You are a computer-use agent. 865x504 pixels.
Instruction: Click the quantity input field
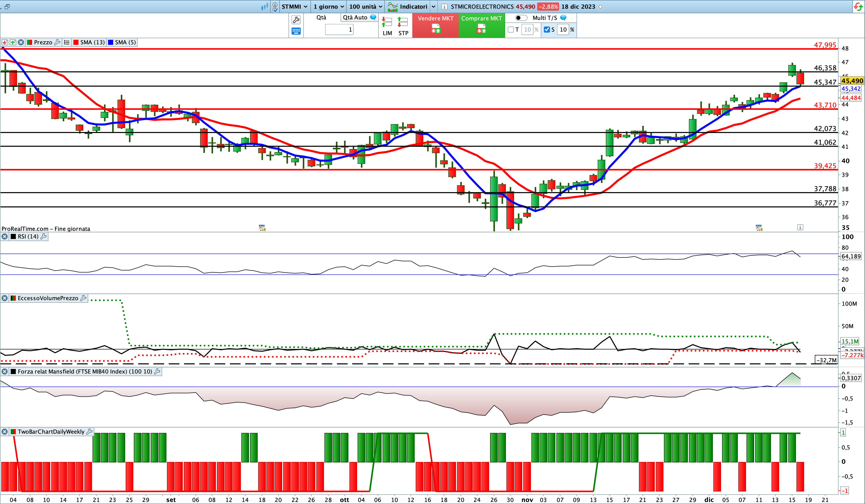tap(339, 30)
